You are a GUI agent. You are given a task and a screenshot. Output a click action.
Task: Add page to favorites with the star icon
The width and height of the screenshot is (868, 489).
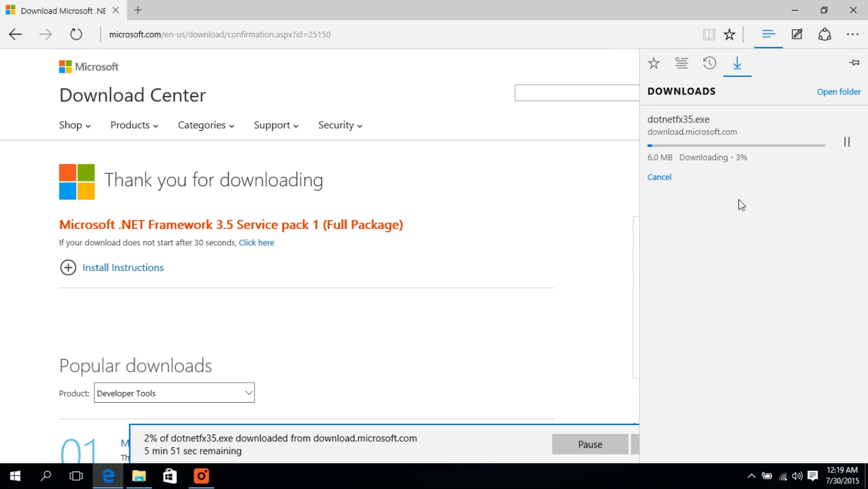coord(729,34)
